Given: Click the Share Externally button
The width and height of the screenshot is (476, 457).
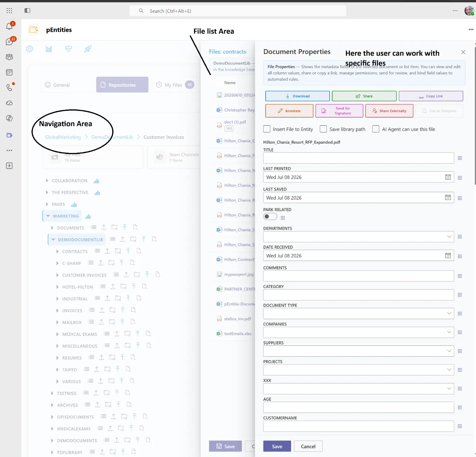Looking at the screenshot, I should pos(389,111).
